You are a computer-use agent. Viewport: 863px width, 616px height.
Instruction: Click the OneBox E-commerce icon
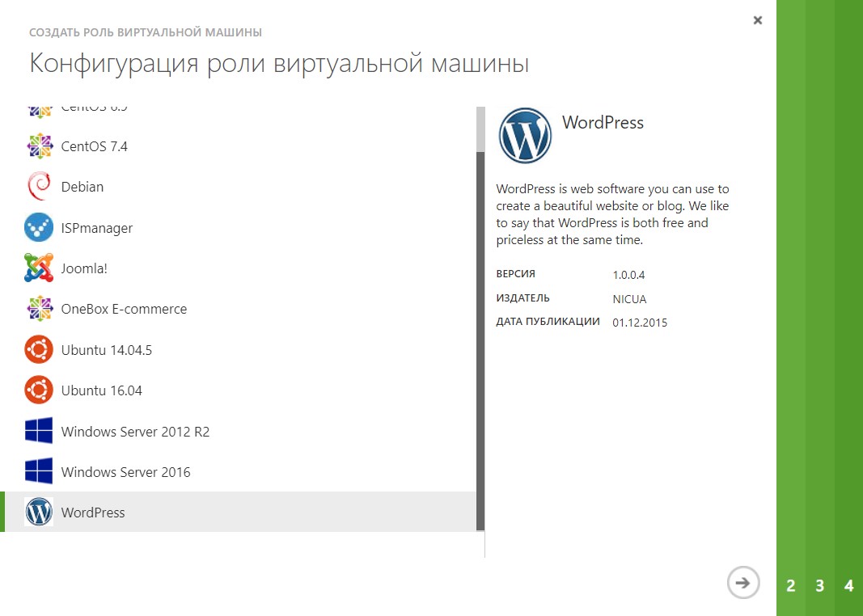tap(39, 309)
